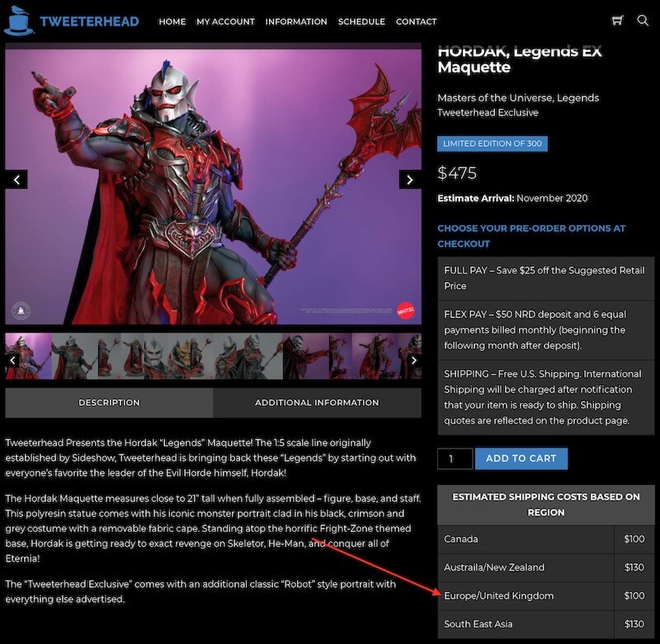Click the paragraph starting 'The Hordak Maquette measures'
Image resolution: width=660 pixels, height=644 pixels.
(213, 529)
